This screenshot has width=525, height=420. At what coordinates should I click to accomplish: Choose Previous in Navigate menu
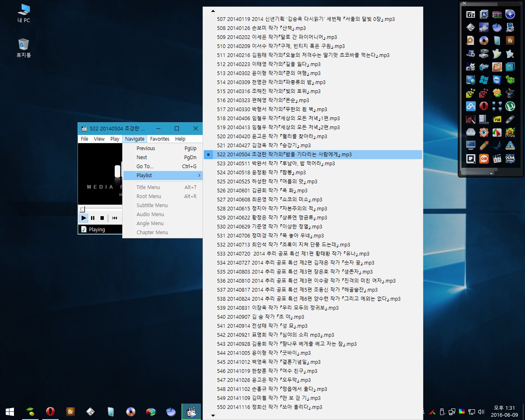tap(163, 148)
